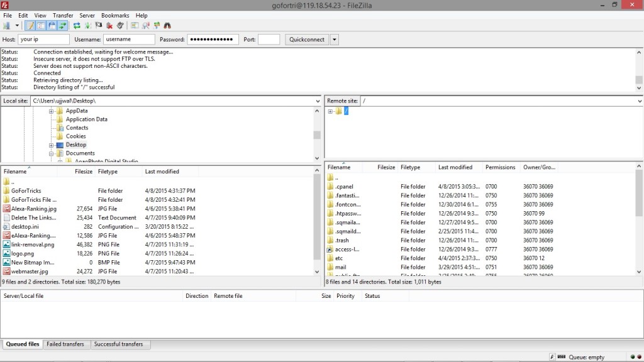This screenshot has width=644, height=362.
Task: Toggle message log display
Action: coord(30,25)
